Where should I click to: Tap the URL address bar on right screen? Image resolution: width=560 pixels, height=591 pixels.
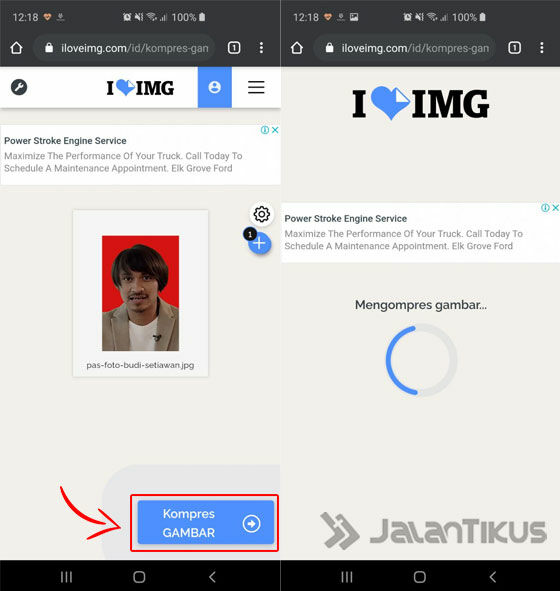click(405, 48)
